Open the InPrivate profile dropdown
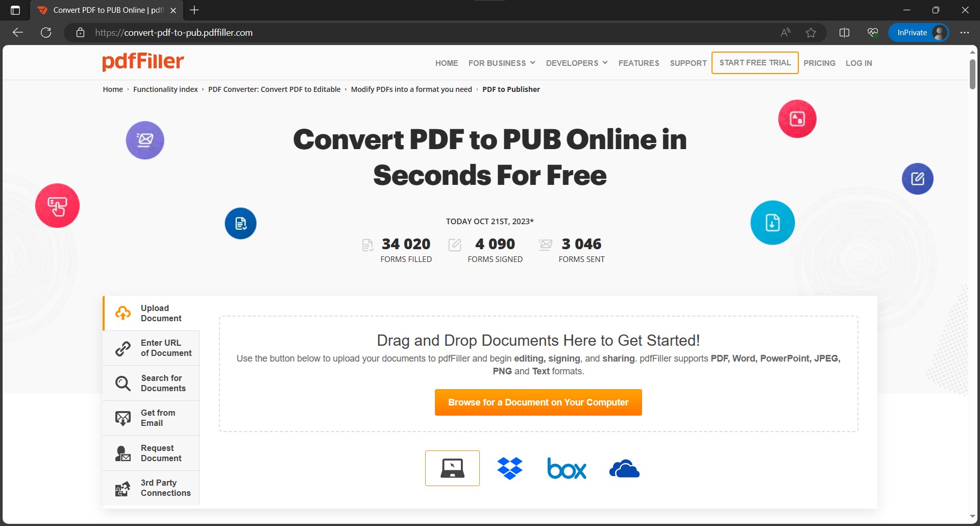This screenshot has width=980, height=526. pos(918,32)
